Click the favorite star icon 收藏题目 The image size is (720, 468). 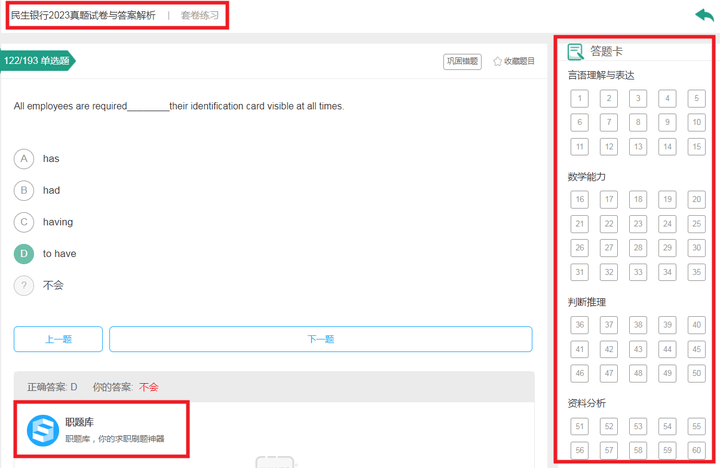(497, 61)
